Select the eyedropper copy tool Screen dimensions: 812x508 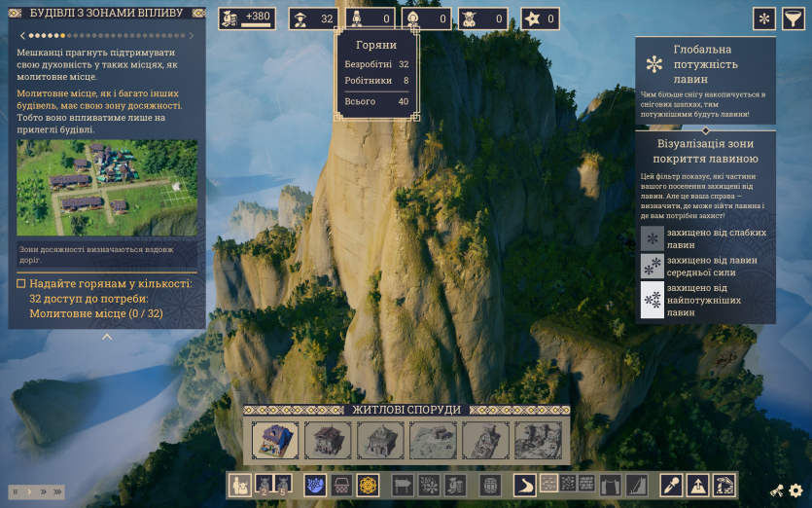[670, 484]
